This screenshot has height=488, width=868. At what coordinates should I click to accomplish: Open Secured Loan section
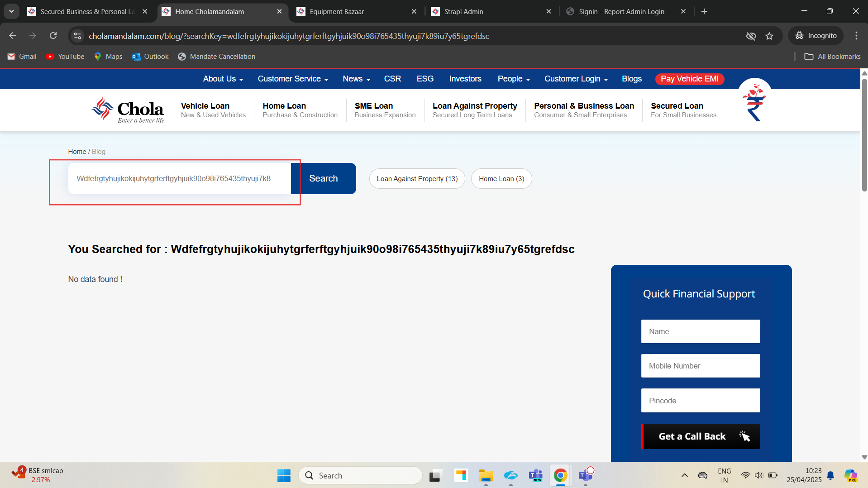[683, 110]
